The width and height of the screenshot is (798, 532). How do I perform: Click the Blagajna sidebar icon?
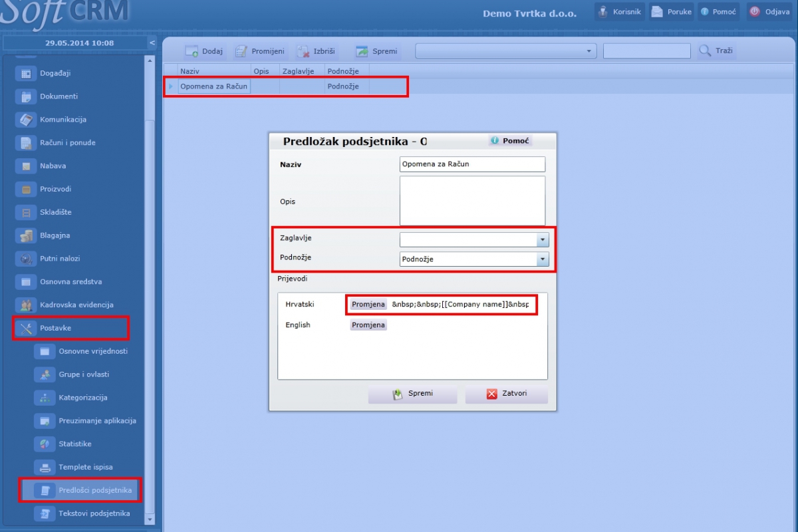26,235
